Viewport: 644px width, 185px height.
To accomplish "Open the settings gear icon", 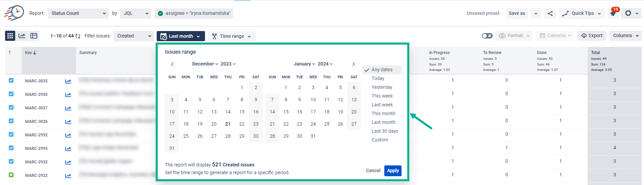I will (628, 13).
